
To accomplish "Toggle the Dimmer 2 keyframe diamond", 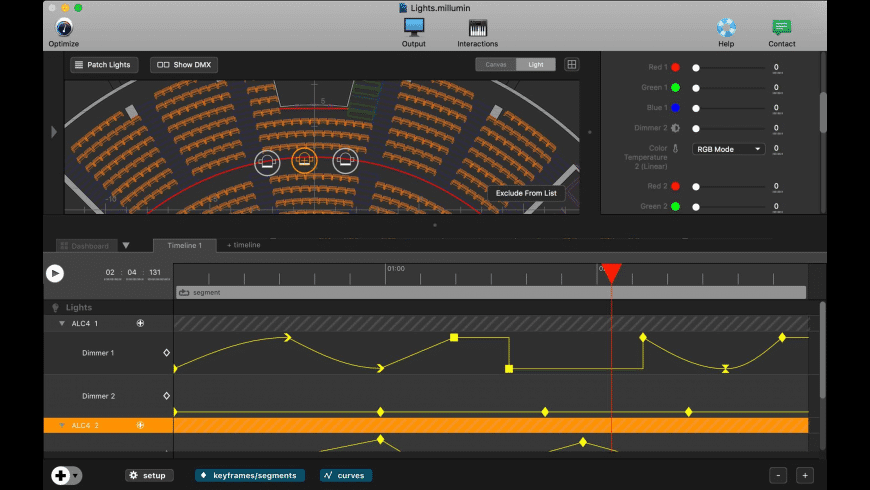I will (166, 396).
